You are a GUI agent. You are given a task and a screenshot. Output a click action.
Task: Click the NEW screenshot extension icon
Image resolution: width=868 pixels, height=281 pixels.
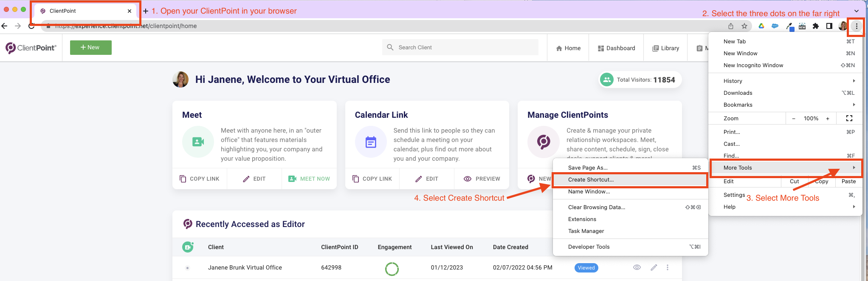pos(802,26)
